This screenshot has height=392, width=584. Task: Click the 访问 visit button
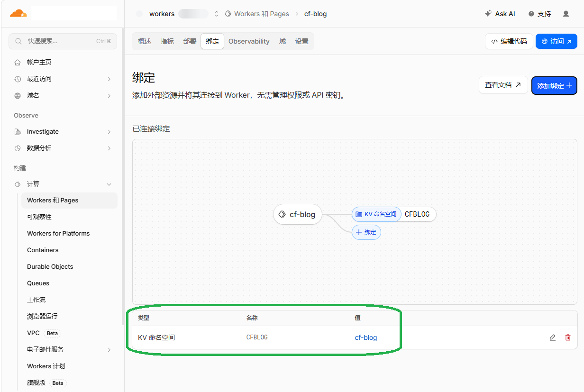(x=557, y=41)
